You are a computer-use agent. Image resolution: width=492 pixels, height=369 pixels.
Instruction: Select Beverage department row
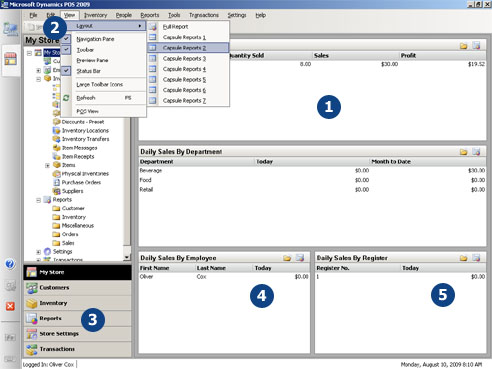[312, 170]
